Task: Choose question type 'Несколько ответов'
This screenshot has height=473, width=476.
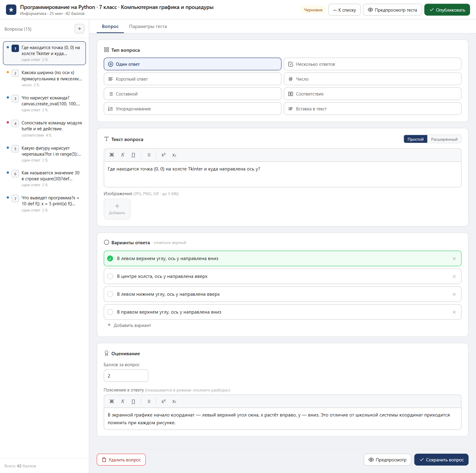Action: tap(372, 64)
